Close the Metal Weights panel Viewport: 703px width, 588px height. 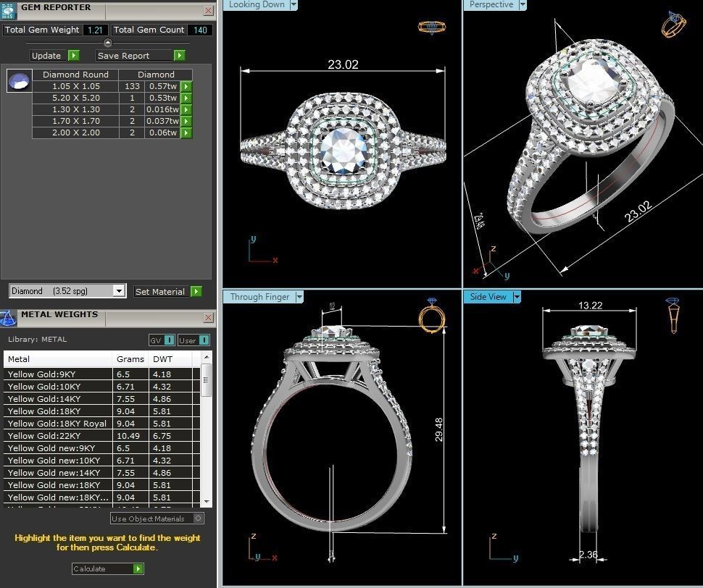[x=209, y=317]
